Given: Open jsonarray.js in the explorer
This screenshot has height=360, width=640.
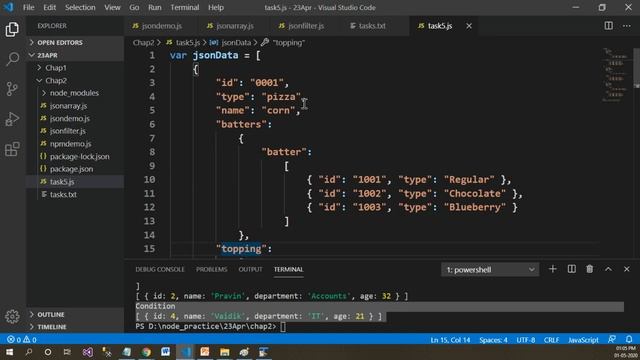Looking at the screenshot, I should pos(68,106).
